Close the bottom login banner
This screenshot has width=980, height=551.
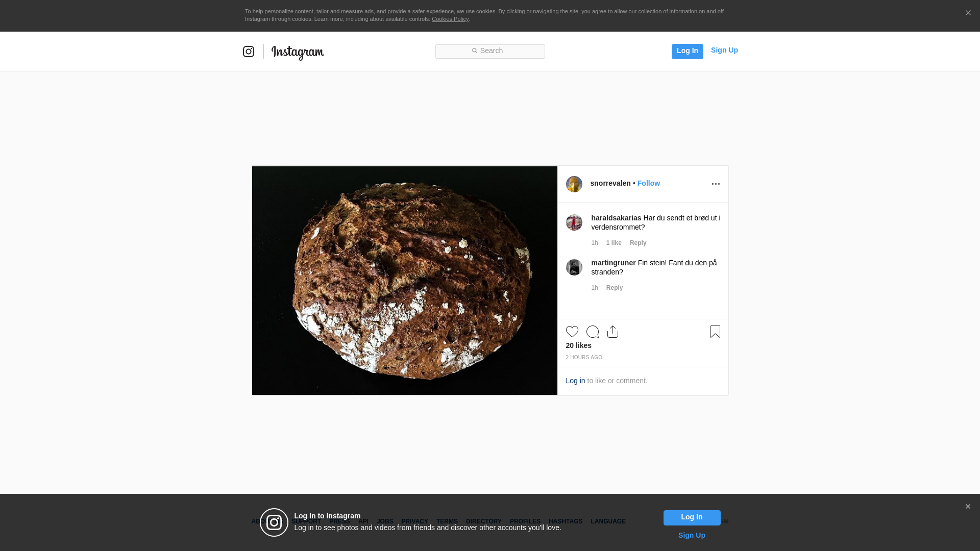[x=968, y=507]
